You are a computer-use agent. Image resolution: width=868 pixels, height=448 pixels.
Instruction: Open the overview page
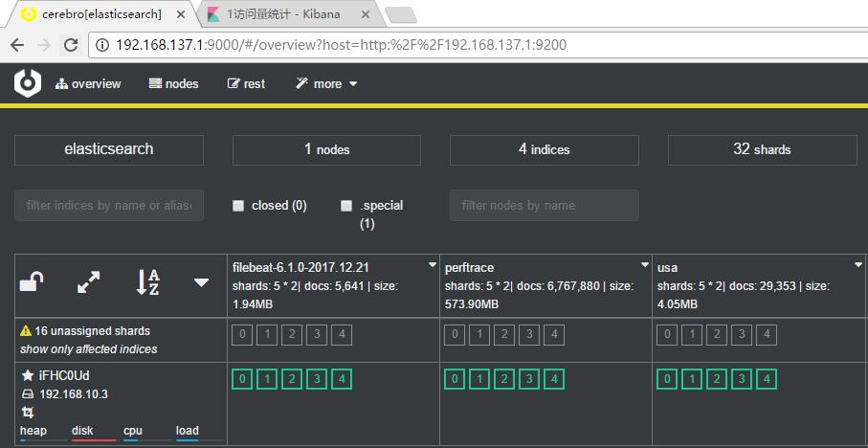point(88,83)
